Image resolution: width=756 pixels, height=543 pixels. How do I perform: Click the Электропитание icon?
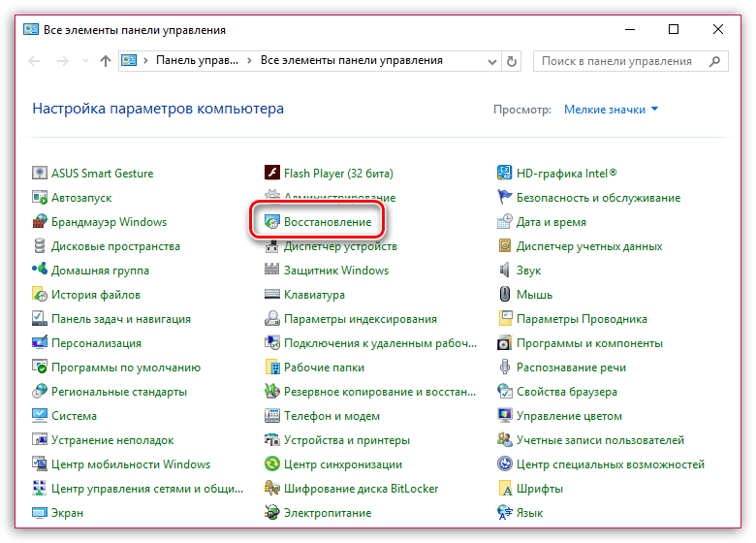coord(273,513)
